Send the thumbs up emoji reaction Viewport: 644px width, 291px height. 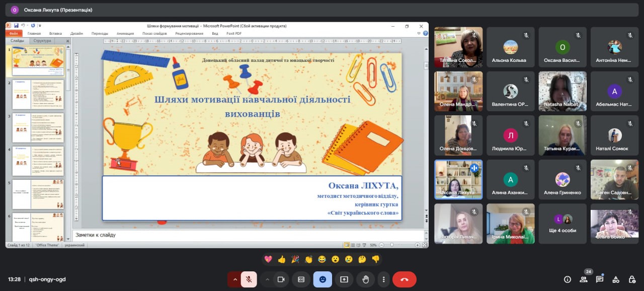click(281, 259)
